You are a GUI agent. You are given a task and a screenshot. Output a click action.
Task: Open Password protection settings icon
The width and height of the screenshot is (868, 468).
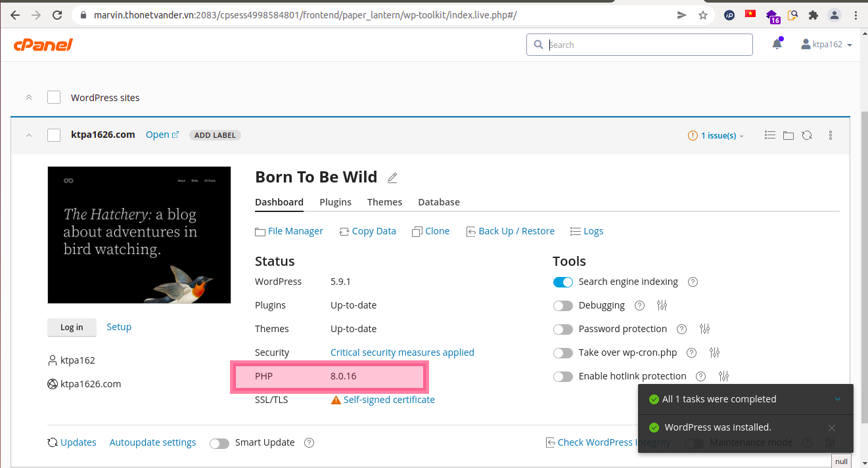click(705, 329)
